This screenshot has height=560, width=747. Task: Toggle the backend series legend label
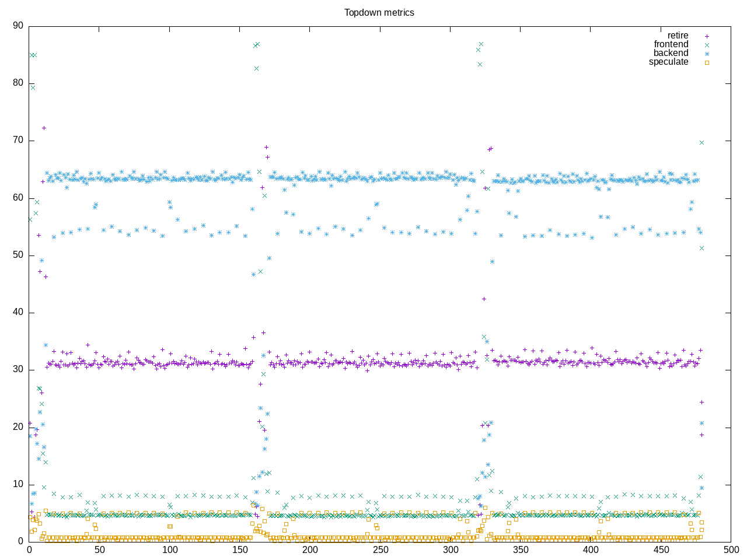point(671,53)
